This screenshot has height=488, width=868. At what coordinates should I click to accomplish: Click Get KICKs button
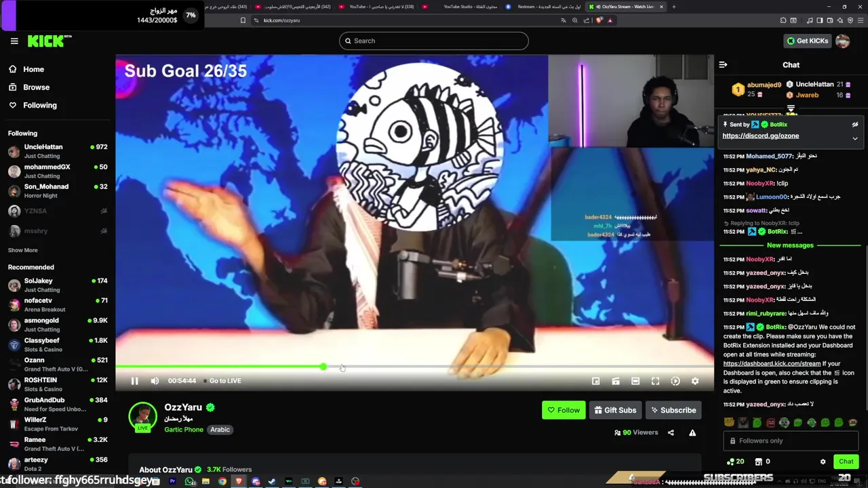click(x=807, y=41)
